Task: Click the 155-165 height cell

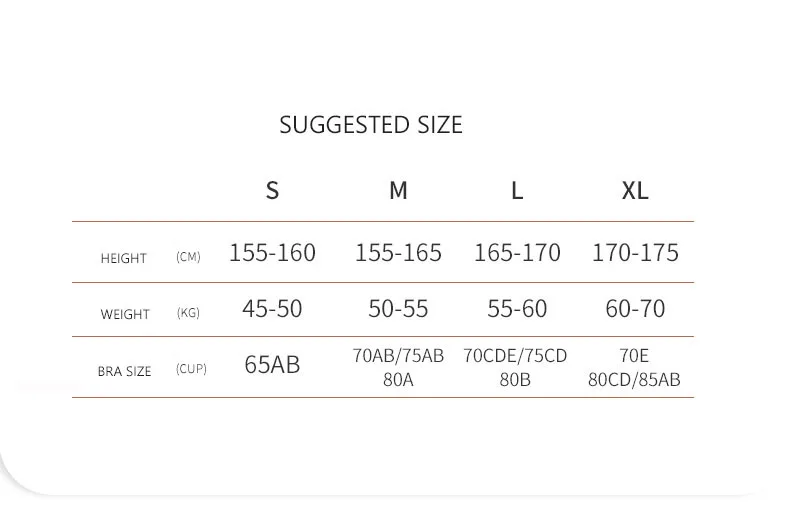Action: 398,253
